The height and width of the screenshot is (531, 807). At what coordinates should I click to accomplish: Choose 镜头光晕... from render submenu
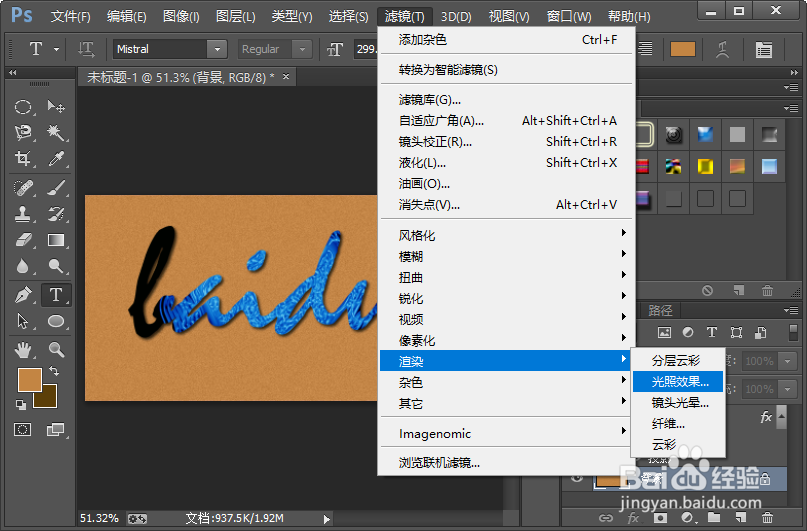tap(678, 403)
